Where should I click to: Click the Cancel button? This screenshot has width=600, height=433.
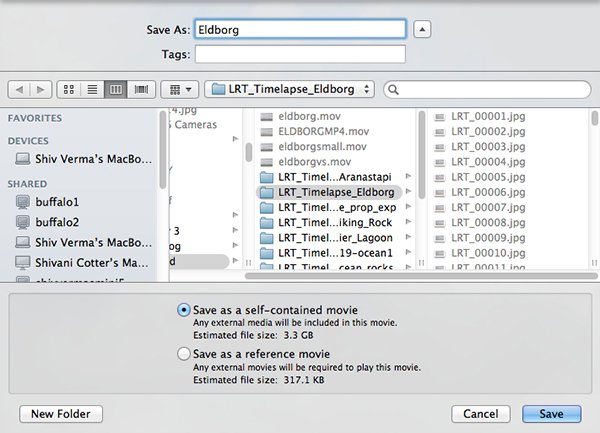[x=481, y=413]
